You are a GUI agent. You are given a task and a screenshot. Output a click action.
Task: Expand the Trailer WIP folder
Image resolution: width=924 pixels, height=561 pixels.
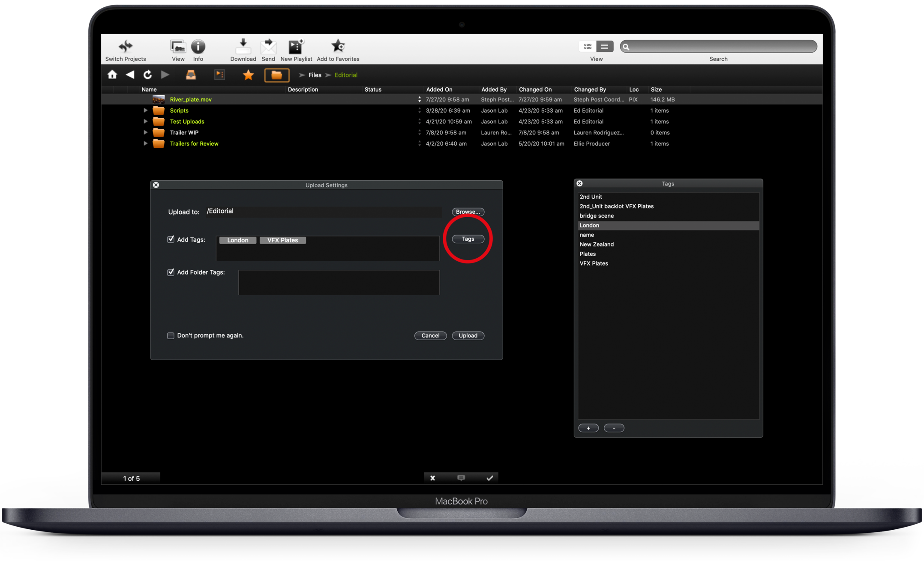[x=145, y=133]
